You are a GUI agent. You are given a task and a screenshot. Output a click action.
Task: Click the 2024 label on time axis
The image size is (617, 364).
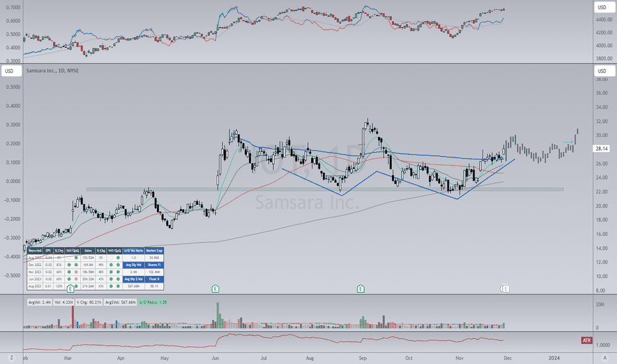click(x=554, y=358)
